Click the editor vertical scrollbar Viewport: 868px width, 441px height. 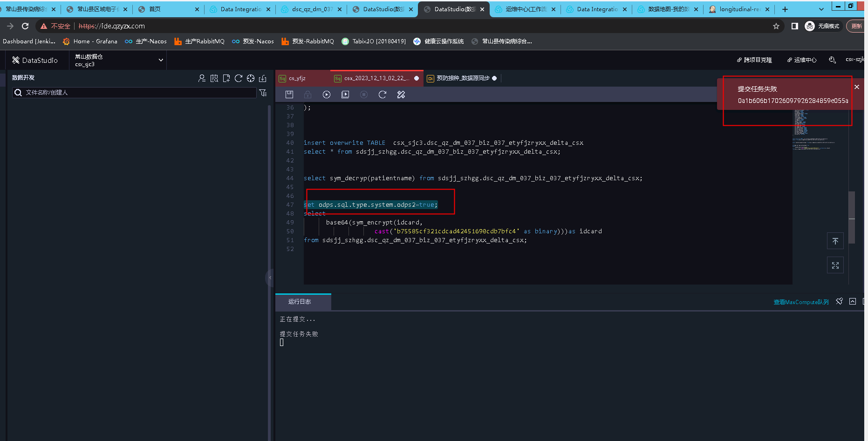click(x=852, y=217)
